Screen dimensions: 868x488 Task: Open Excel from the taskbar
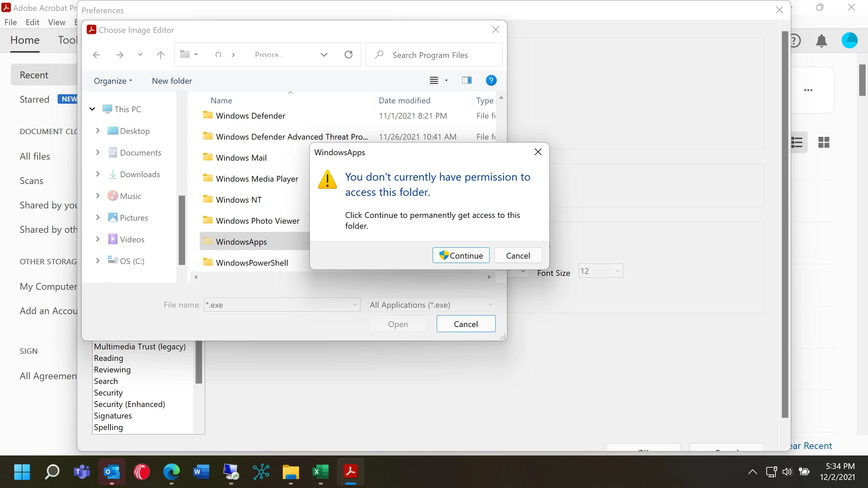320,472
